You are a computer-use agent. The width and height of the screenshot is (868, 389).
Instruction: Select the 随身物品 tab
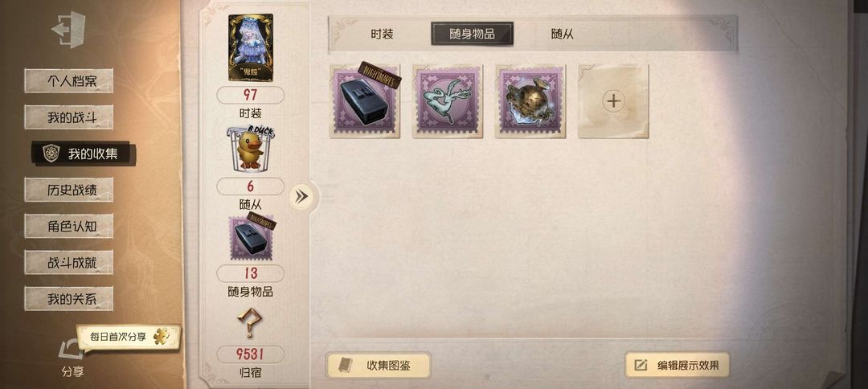coord(473,34)
